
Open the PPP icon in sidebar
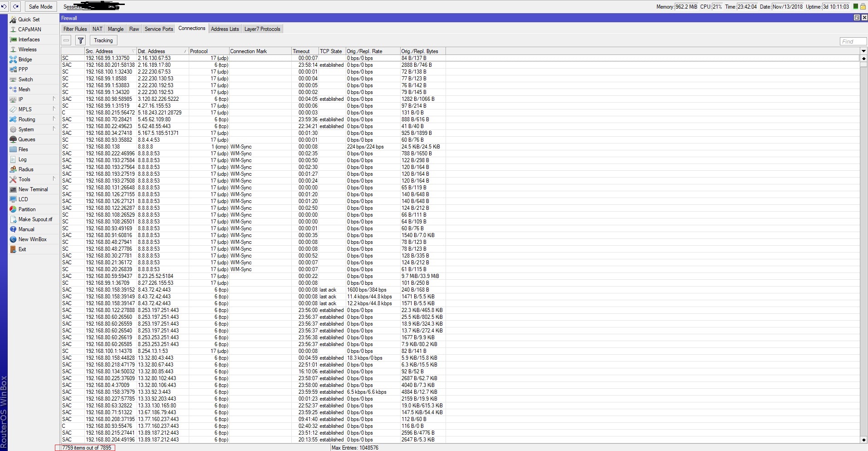13,69
